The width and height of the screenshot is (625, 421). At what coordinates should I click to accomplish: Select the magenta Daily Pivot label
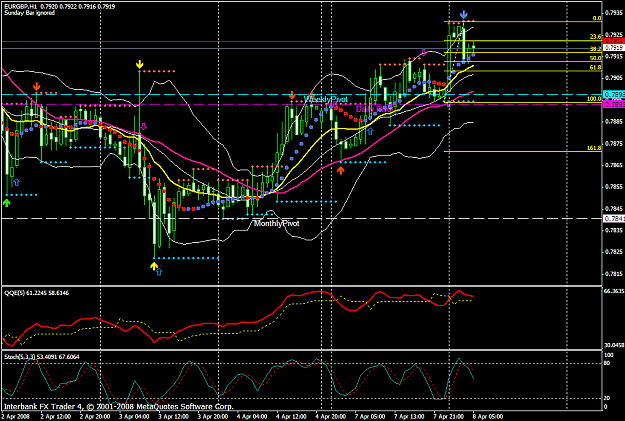374,109
